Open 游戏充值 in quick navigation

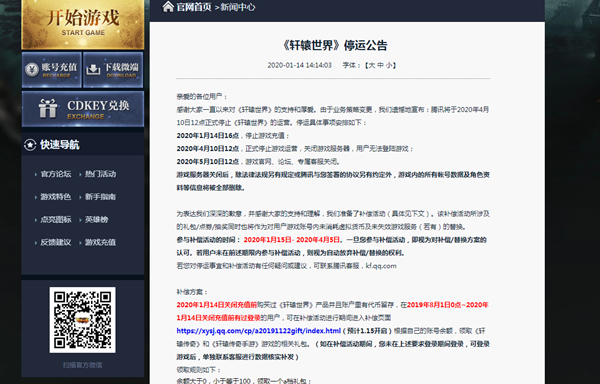[x=100, y=242]
